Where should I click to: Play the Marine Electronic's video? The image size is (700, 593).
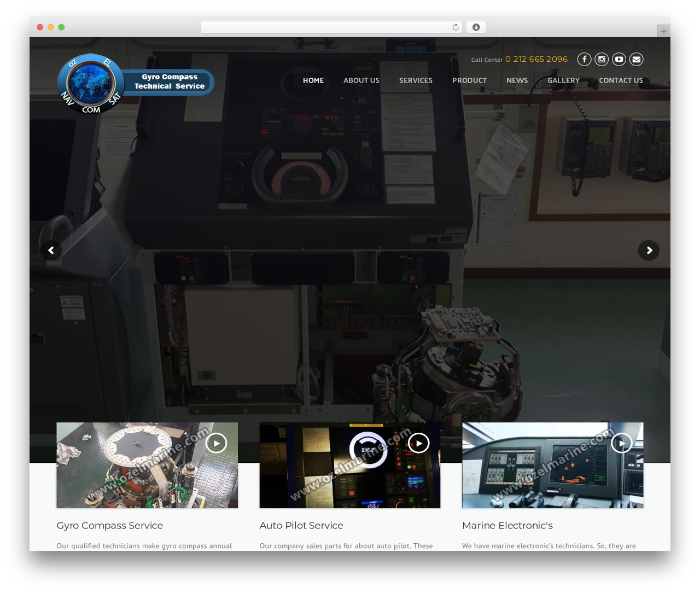[622, 443]
